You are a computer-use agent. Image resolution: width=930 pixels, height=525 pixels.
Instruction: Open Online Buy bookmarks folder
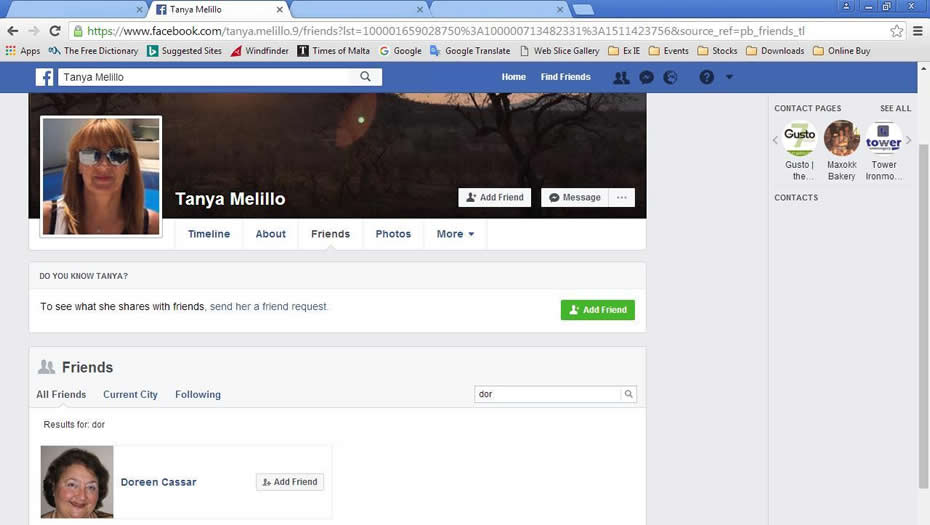click(842, 51)
